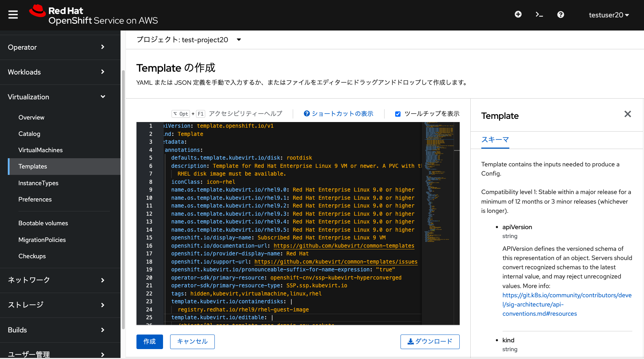Open the command line terminal icon

539,15
